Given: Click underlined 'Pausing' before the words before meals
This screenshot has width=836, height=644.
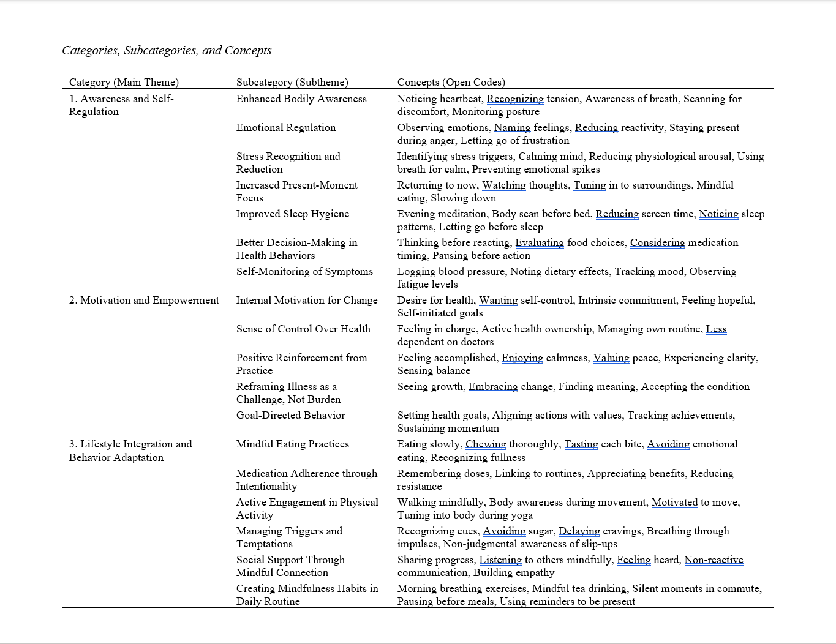Looking at the screenshot, I should [415, 601].
